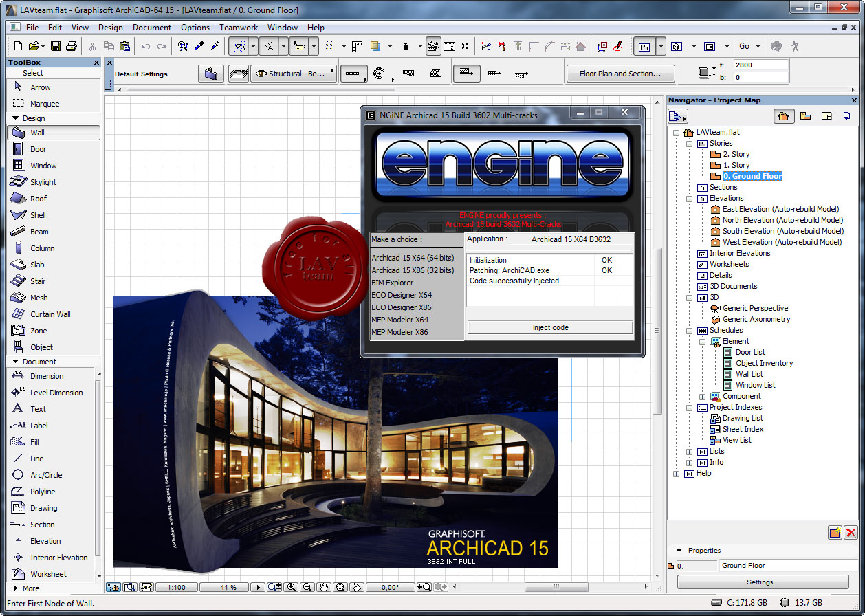Expand the More section in ToolBox
The width and height of the screenshot is (865, 616).
pos(16,588)
